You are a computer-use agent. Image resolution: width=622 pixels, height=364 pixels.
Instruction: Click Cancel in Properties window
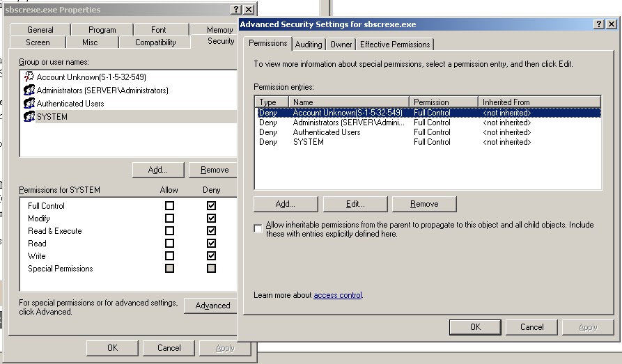click(169, 348)
